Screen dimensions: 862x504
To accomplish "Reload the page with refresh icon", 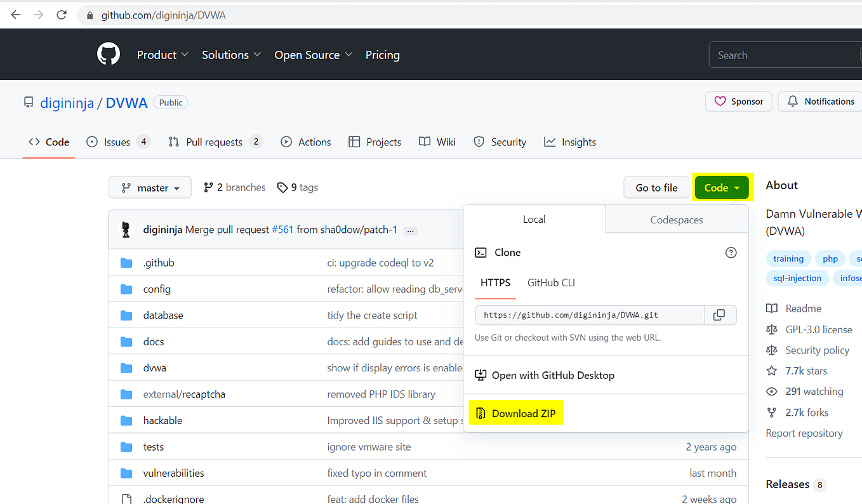I will pyautogui.click(x=62, y=15).
